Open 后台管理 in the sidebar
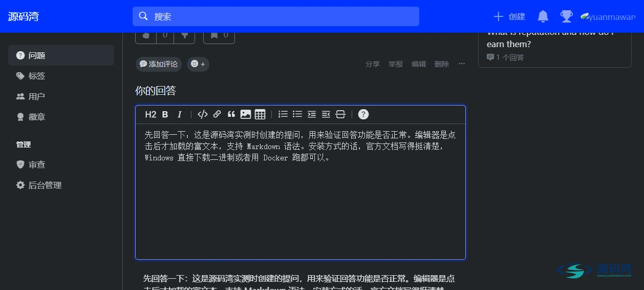Viewport: 644px width, 290px height. (61, 185)
